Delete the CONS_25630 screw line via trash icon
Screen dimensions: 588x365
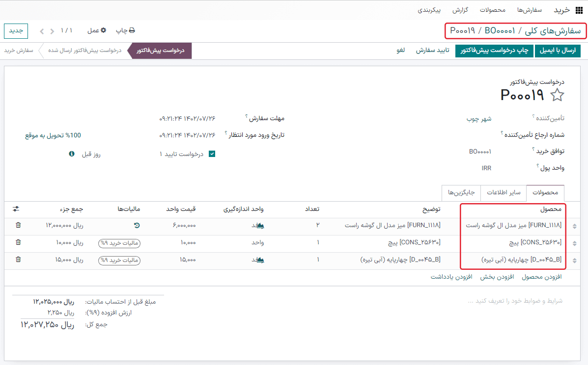(x=18, y=242)
